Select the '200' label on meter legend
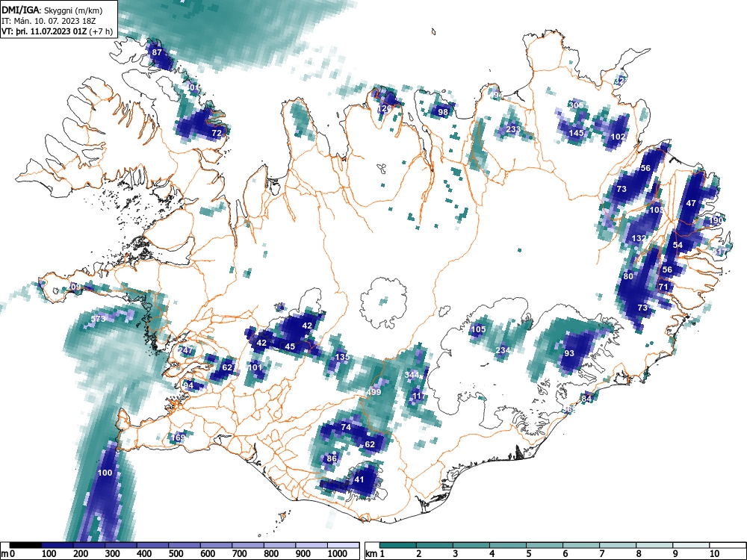Image resolution: width=747 pixels, height=560 pixels. [x=81, y=554]
